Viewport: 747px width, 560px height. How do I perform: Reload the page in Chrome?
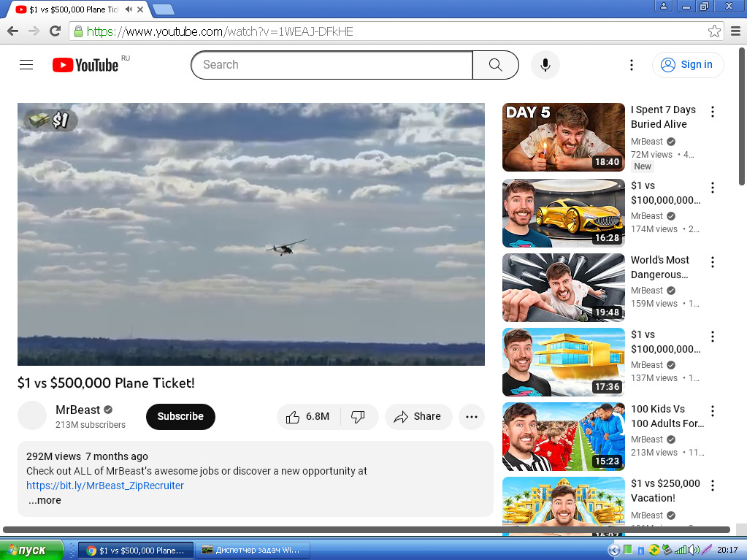[x=55, y=31]
